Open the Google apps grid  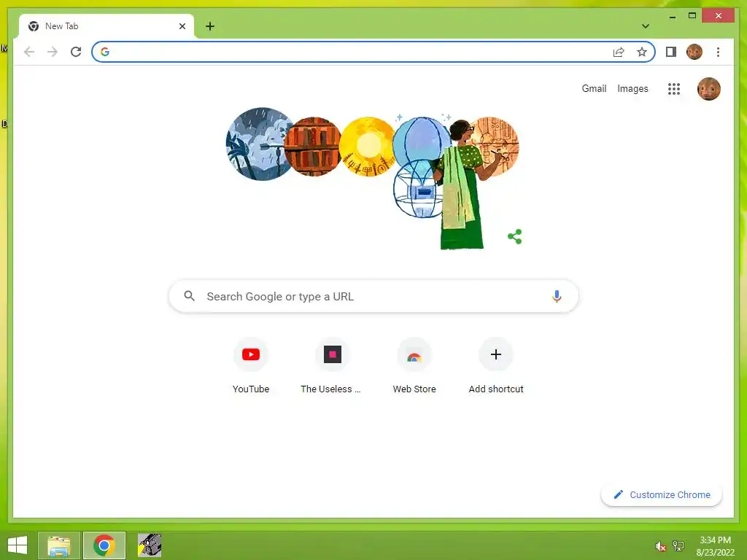673,88
